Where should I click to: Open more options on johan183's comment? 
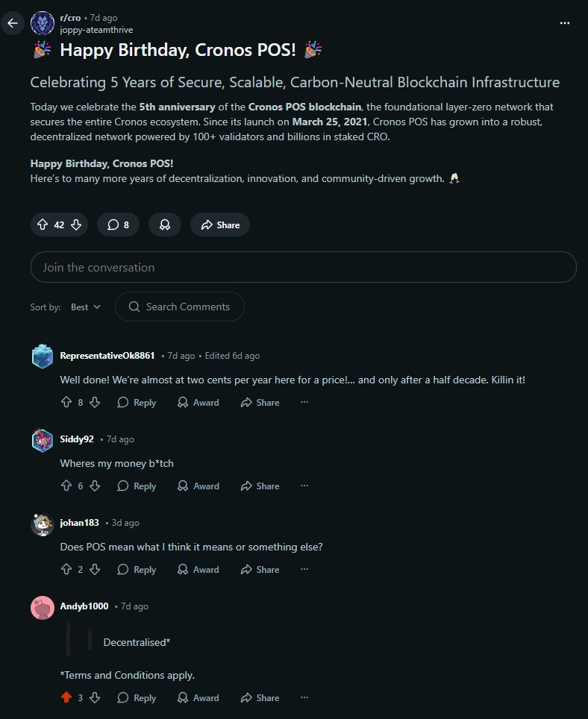(x=304, y=570)
